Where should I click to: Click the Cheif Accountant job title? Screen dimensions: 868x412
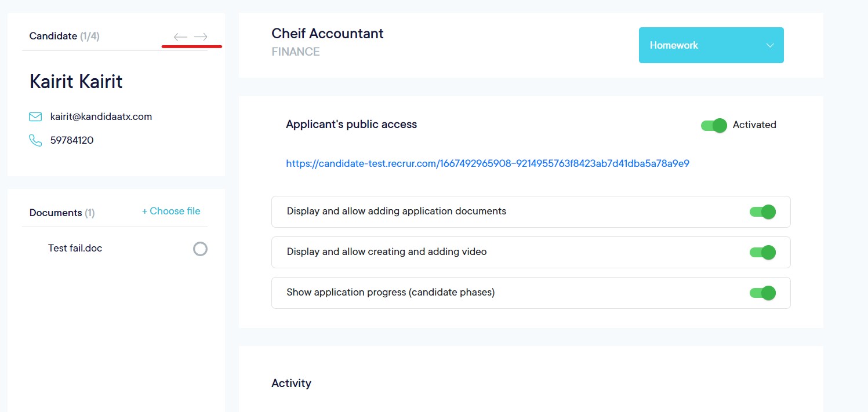[x=327, y=34]
